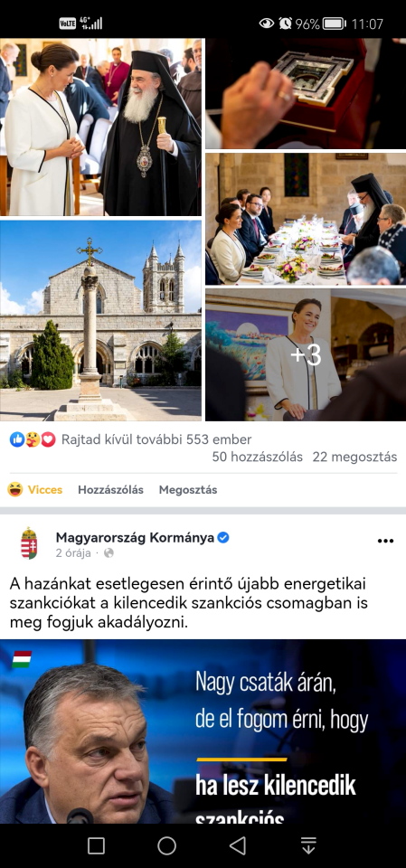Tap the globe public visibility icon

(109, 552)
